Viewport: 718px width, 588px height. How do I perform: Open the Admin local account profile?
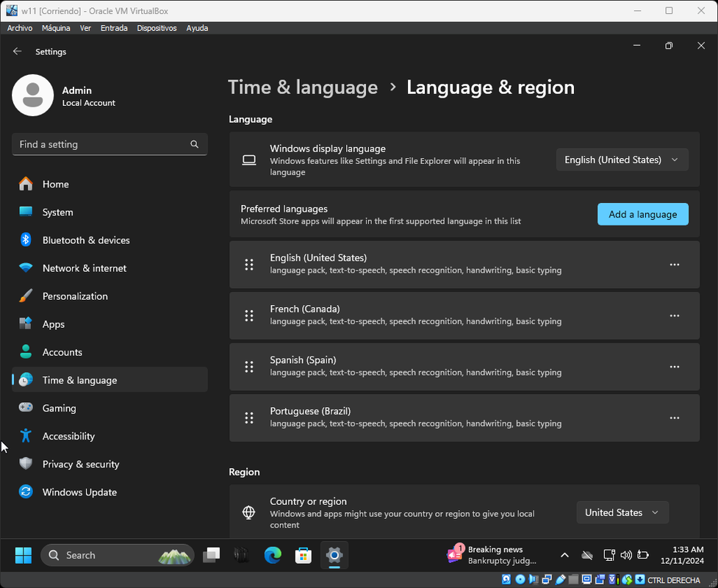click(64, 96)
